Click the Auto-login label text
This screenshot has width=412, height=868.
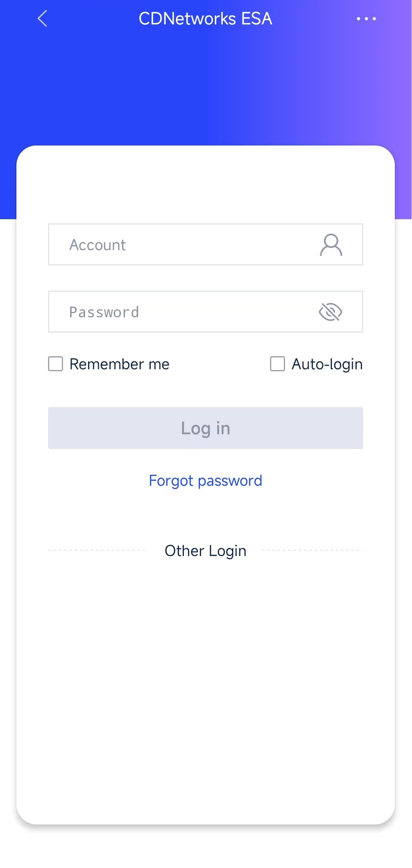point(327,364)
